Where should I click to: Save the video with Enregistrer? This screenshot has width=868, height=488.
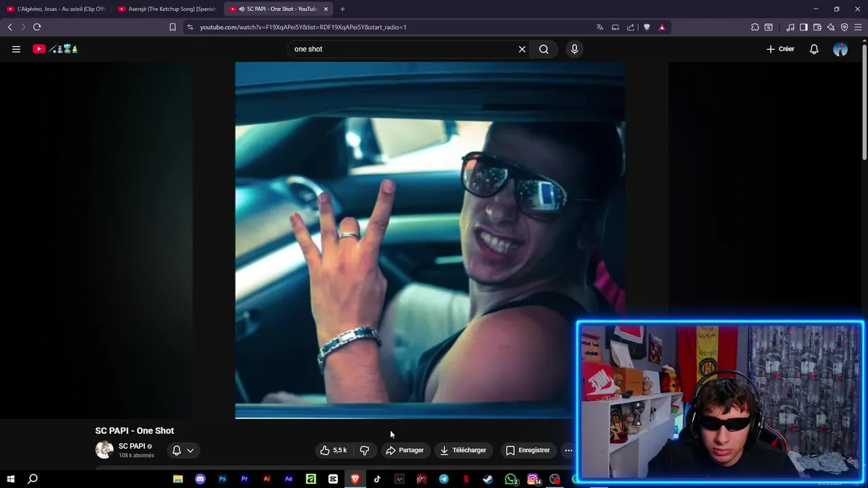[528, 450]
